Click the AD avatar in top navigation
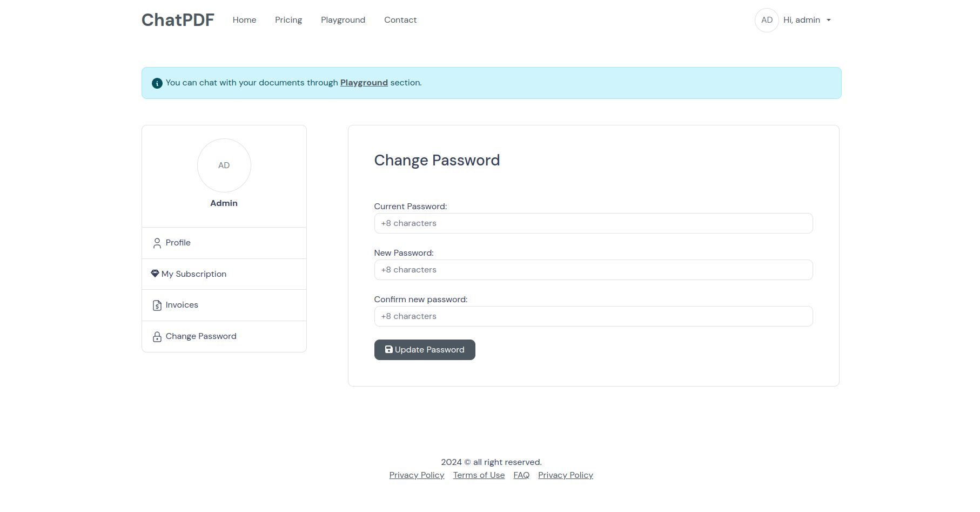This screenshot has height=512, width=980. [767, 20]
